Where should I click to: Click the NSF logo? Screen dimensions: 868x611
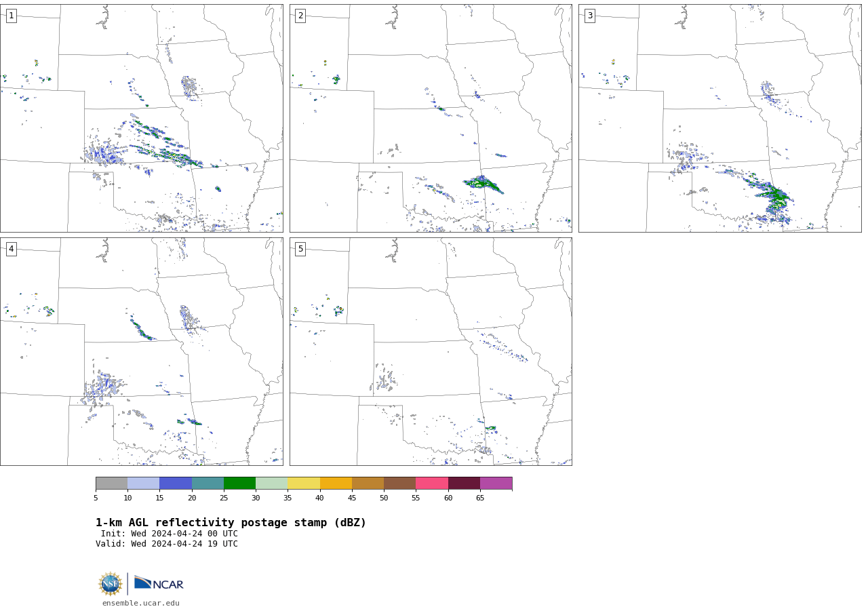(111, 584)
